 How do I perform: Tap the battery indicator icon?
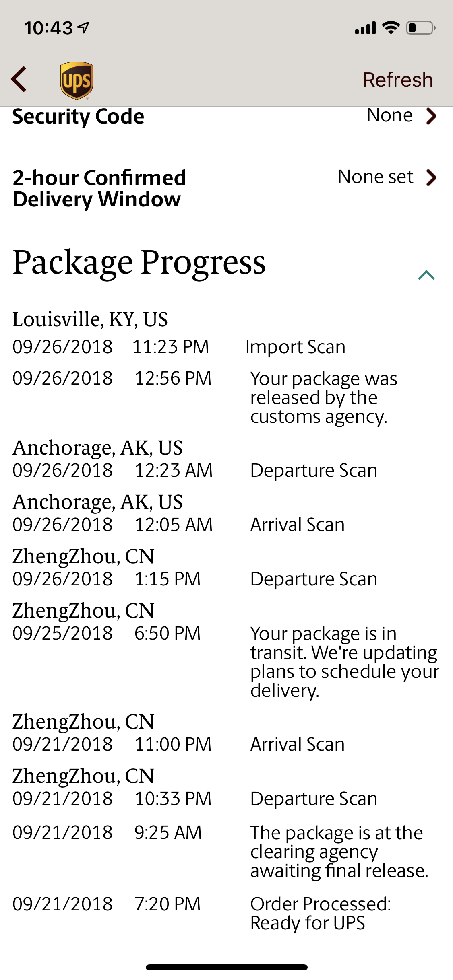421,28
